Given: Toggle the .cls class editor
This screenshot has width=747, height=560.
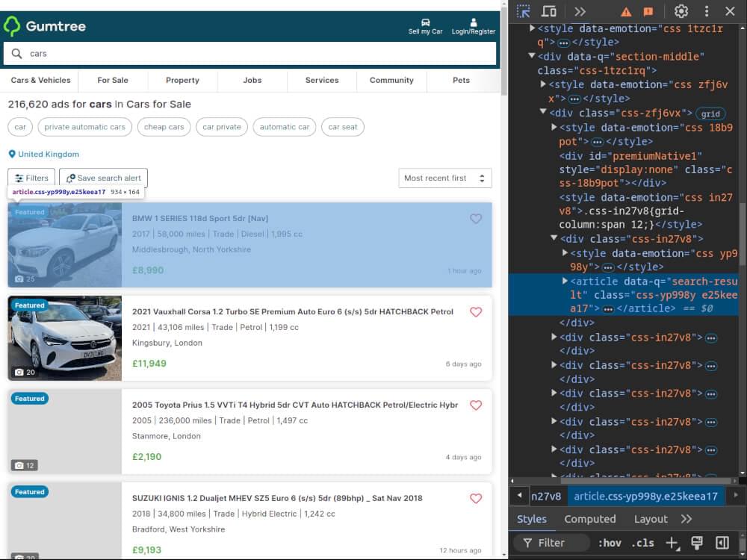Looking at the screenshot, I should click(643, 543).
